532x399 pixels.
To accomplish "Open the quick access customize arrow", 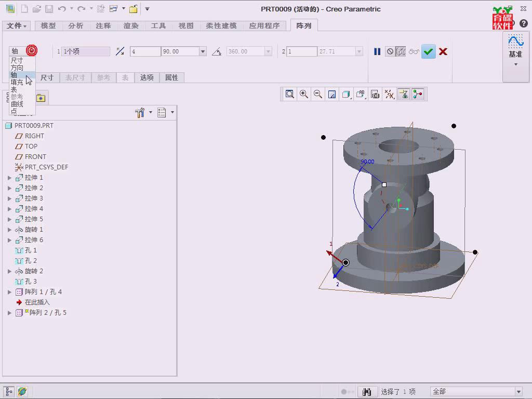I will coord(147,9).
